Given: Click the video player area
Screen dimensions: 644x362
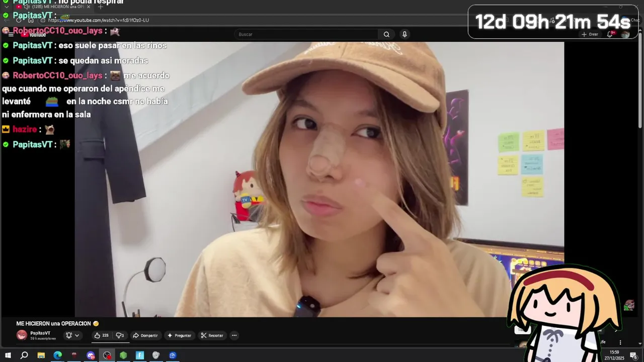Looking at the screenshot, I should [319, 179].
